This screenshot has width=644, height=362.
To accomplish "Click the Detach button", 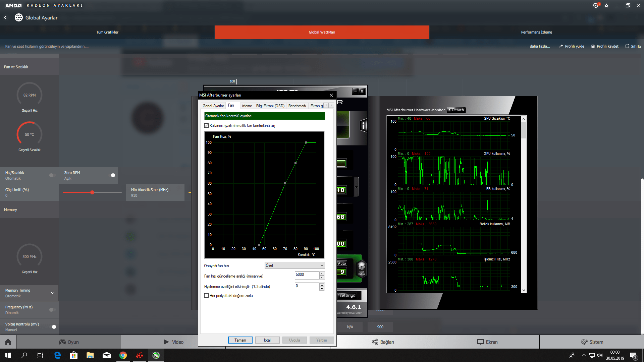I will (x=457, y=110).
